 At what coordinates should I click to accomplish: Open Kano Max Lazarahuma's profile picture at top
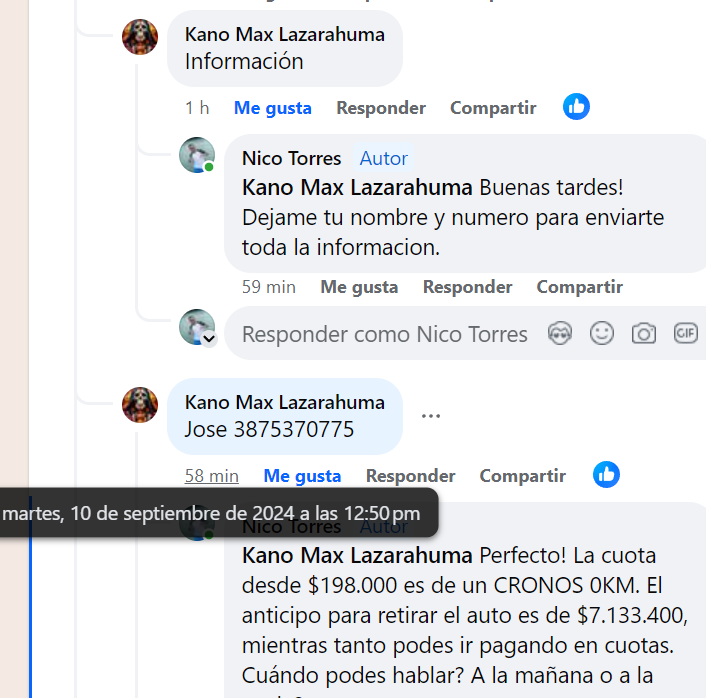click(140, 37)
